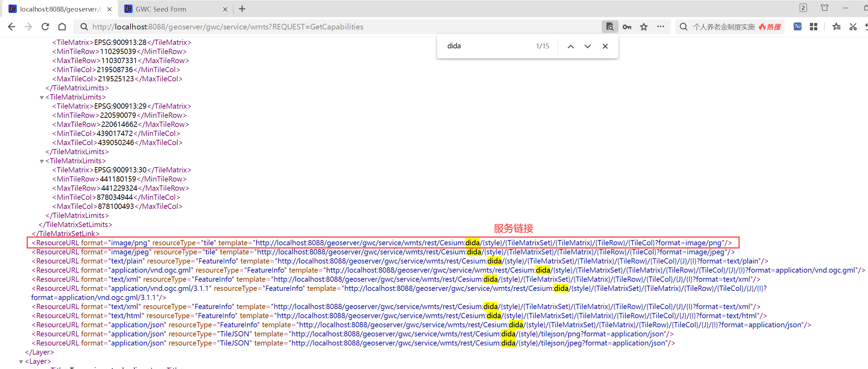
Task: Bookmark this page with the star
Action: [x=643, y=27]
